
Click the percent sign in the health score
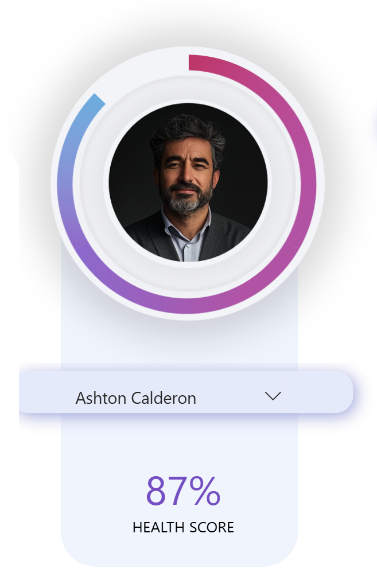204,491
